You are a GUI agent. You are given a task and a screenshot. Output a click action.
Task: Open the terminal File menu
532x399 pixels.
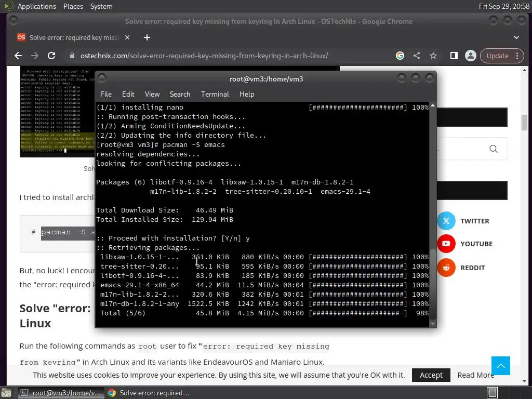[x=106, y=95]
